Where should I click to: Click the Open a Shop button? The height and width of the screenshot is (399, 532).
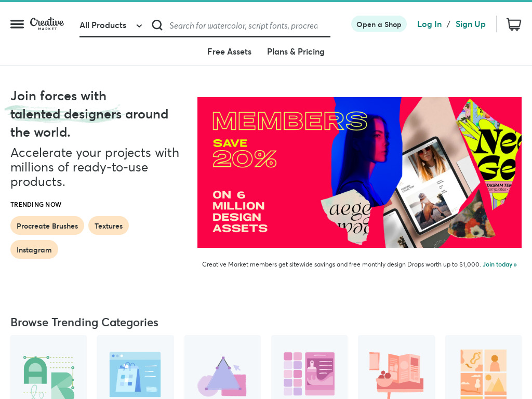click(379, 24)
